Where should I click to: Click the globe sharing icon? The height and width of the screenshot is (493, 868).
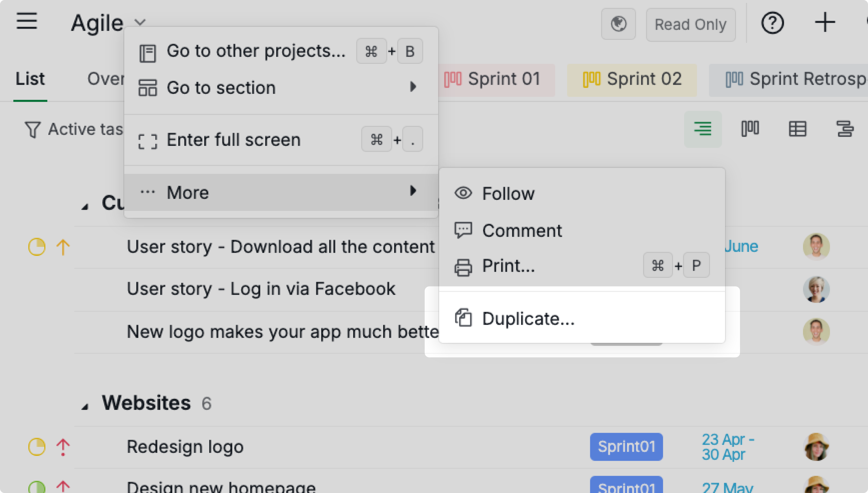point(619,24)
